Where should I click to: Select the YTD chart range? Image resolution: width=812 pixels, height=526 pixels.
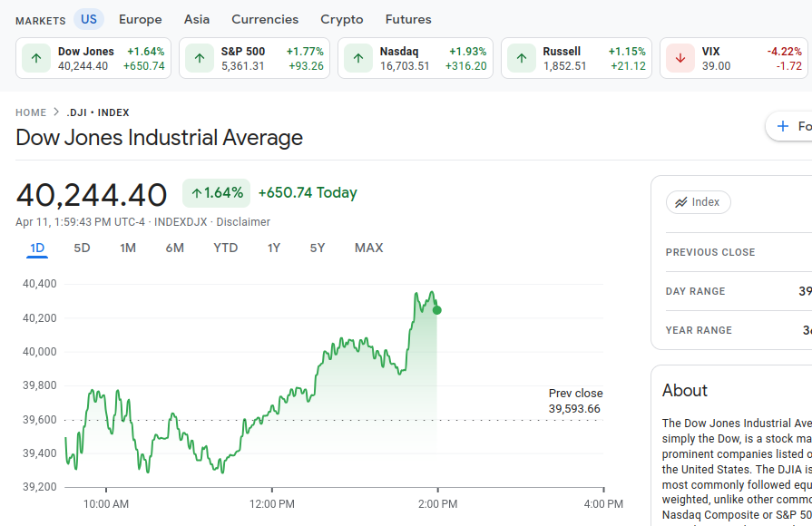pyautogui.click(x=226, y=248)
